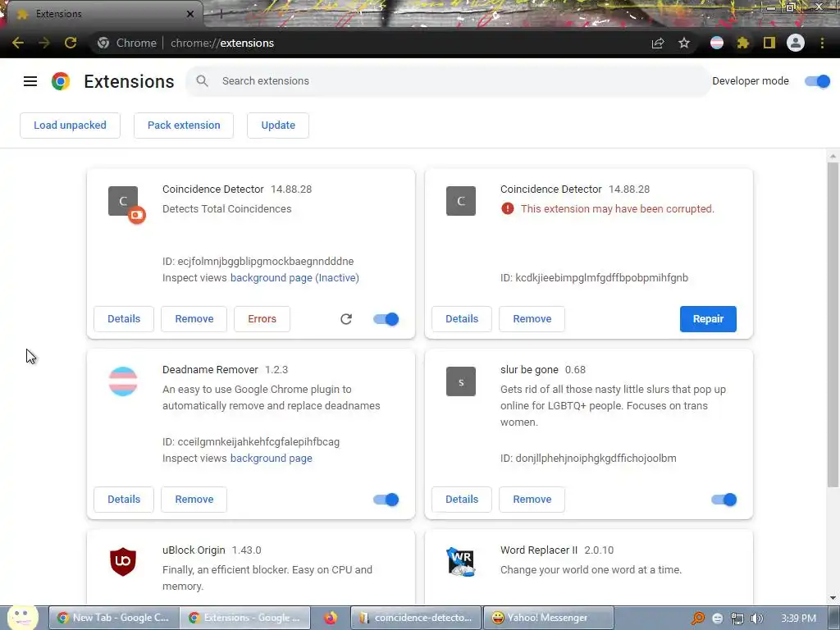Click 'This extension may have been corrupted' text
The height and width of the screenshot is (630, 840).
(x=618, y=209)
